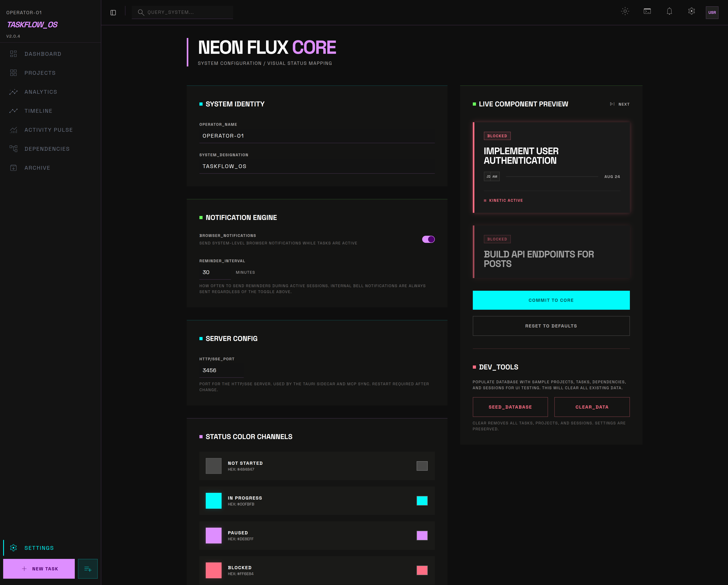The width and height of the screenshot is (728, 585).
Task: Open the Archive section
Action: pyautogui.click(x=37, y=168)
